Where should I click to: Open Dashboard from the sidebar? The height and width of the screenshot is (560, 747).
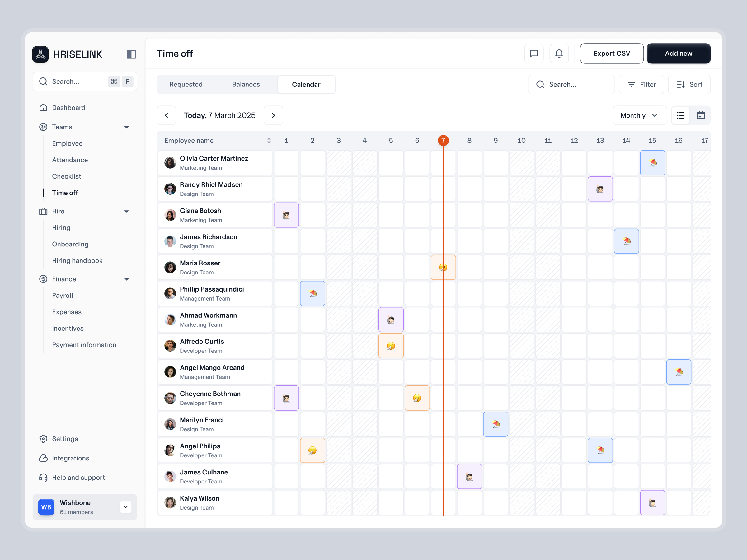pos(68,108)
